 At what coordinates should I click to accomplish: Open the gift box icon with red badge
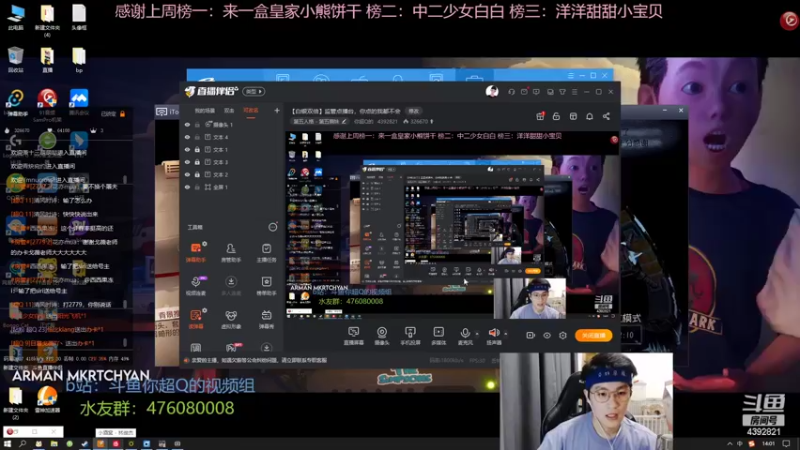540,116
